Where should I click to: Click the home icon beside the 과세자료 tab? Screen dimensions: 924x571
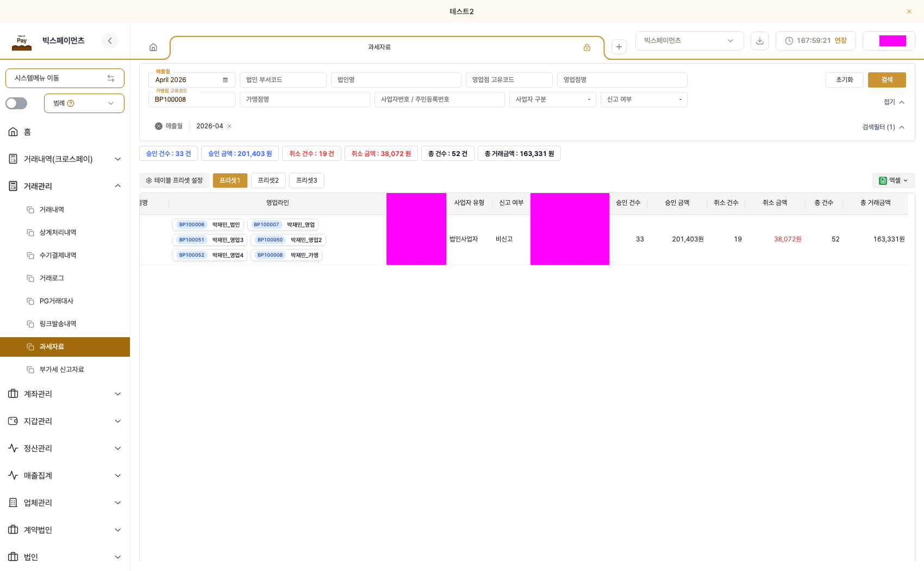[153, 47]
